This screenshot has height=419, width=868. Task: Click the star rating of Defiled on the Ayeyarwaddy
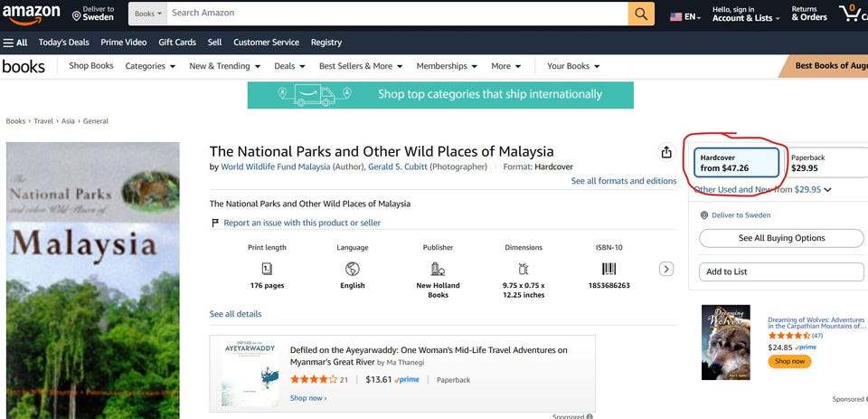pos(314,380)
